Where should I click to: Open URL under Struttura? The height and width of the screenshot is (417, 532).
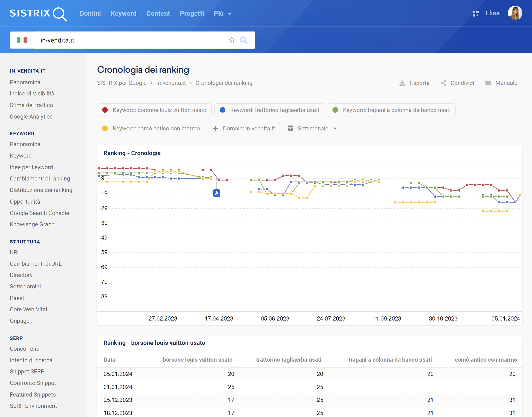pyautogui.click(x=15, y=252)
